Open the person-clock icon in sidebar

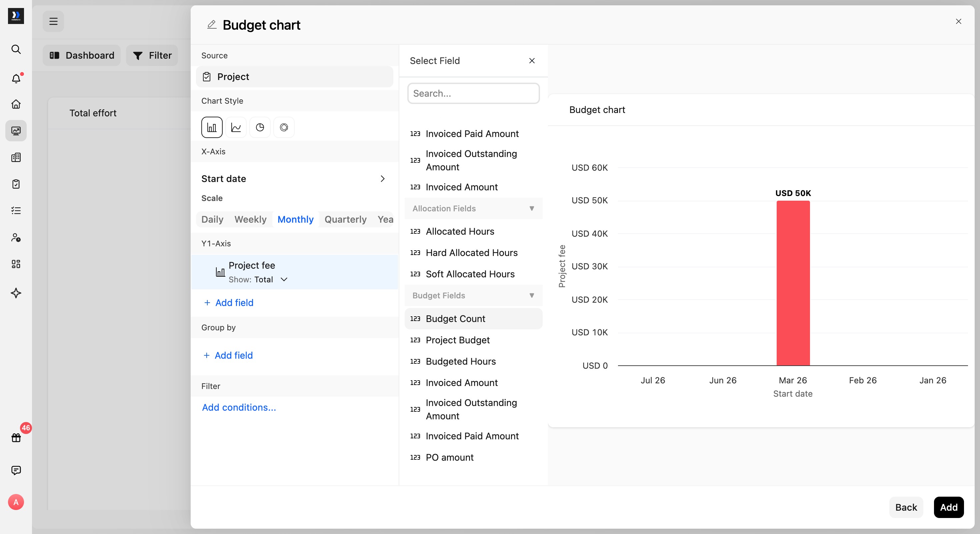tap(16, 237)
